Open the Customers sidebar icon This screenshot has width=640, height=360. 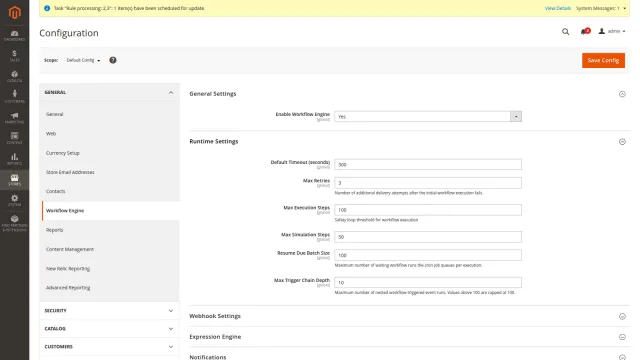[x=15, y=97]
